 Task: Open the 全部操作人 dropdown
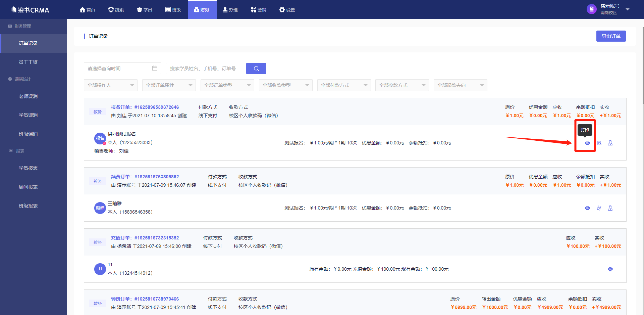111,85
